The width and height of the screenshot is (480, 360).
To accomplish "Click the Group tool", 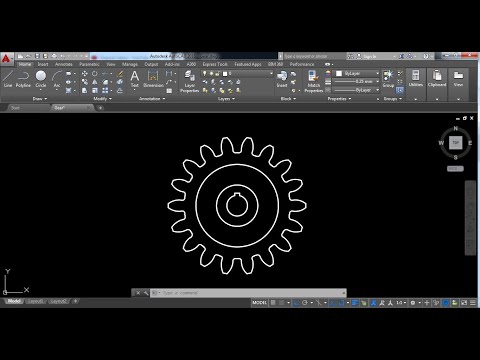I will pyautogui.click(x=388, y=79).
